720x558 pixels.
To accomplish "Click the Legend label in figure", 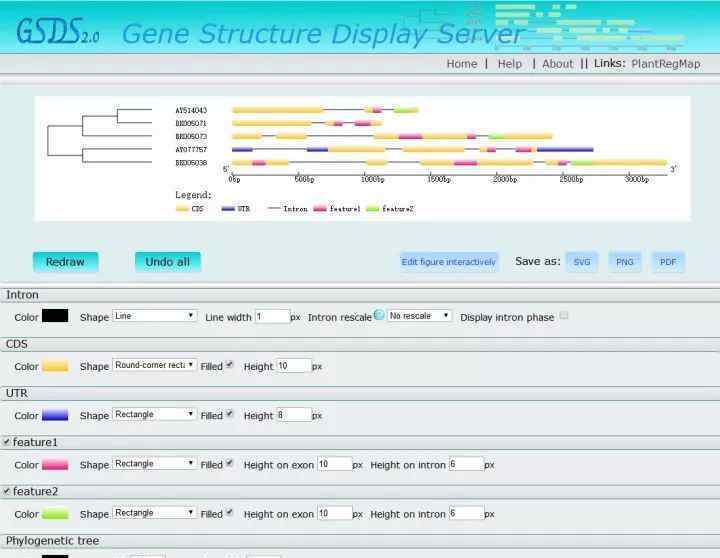I will 193,195.
